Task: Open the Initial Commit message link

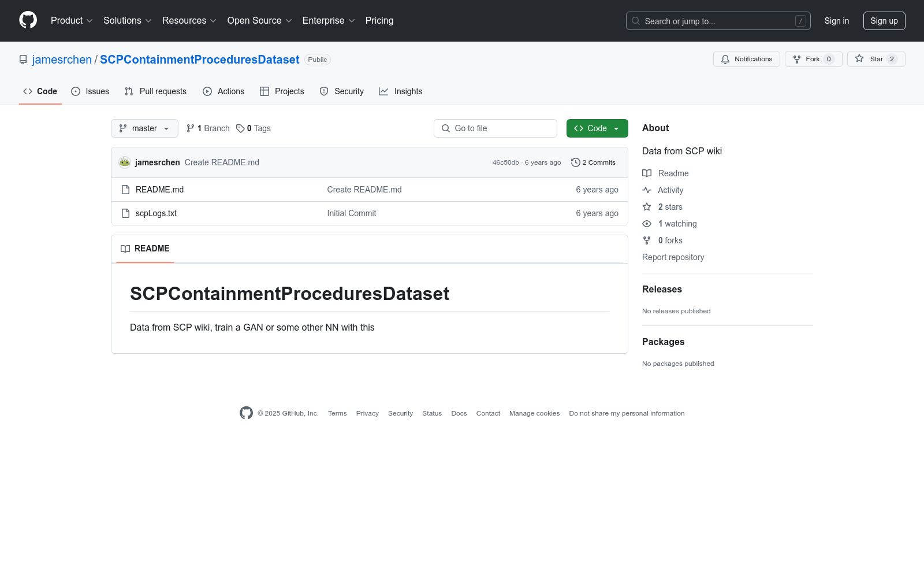Action: click(352, 213)
